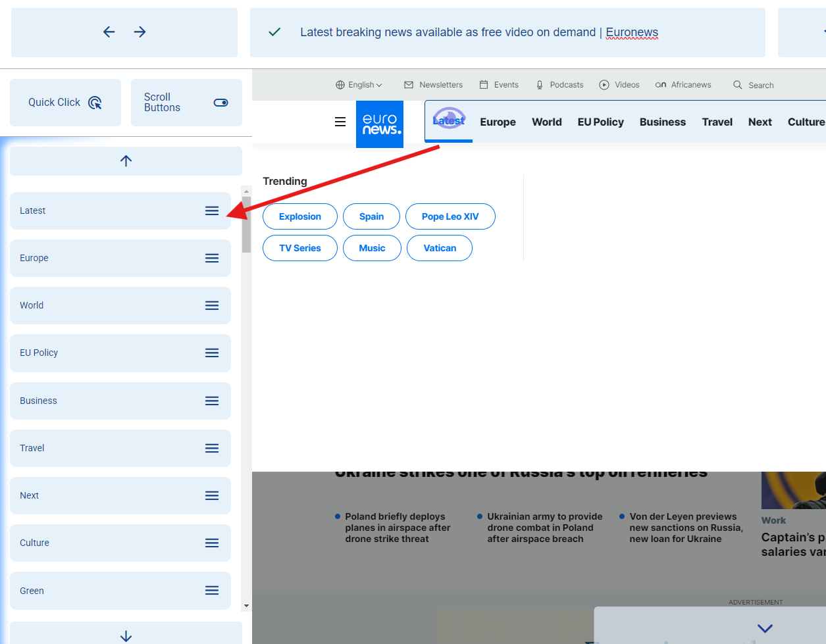
Task: Click the Euronews logo
Action: click(380, 124)
